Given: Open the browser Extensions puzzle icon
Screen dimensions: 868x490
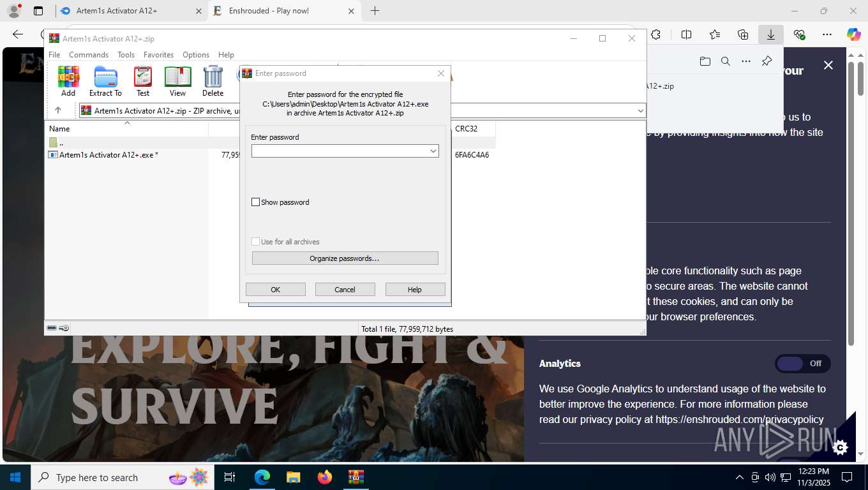Looking at the screenshot, I should (656, 34).
